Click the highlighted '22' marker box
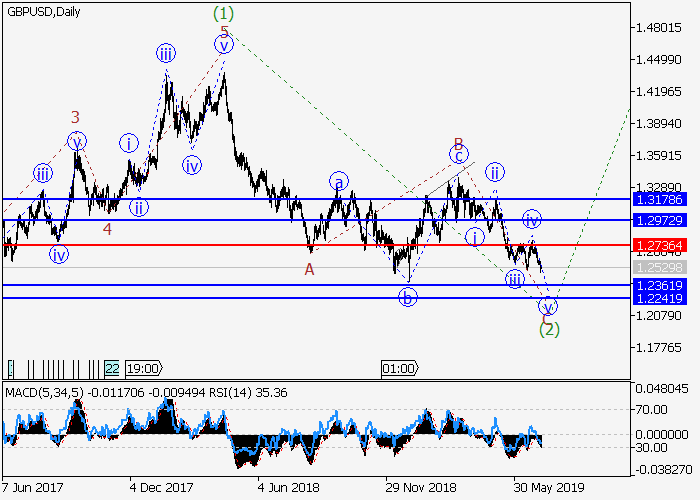 (112, 368)
